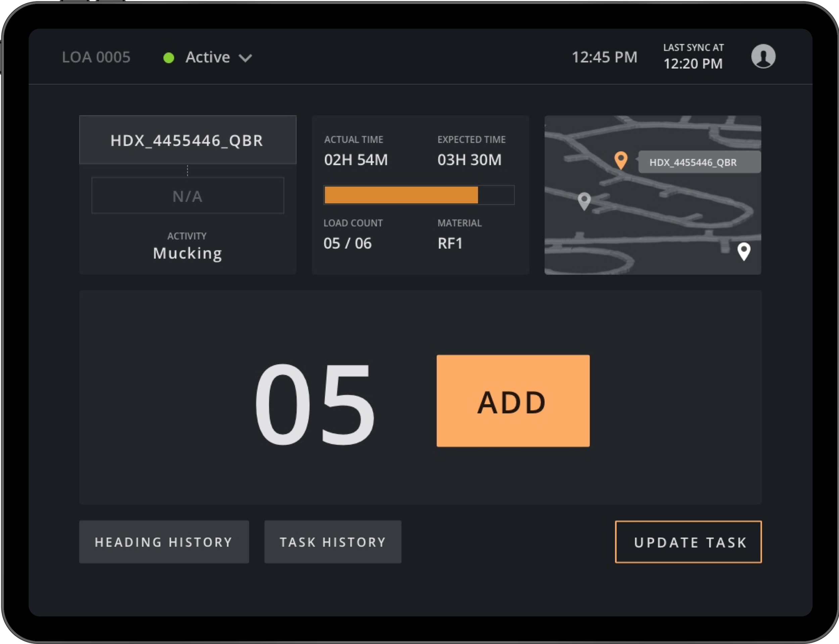Select the HDX_4455446_QBR heading box
Viewport: 839px width, 644px height.
point(187,140)
